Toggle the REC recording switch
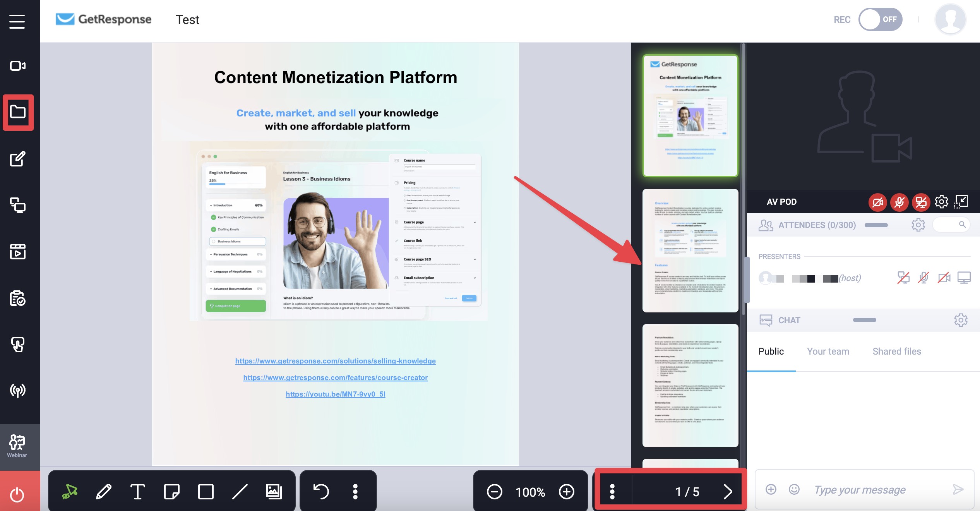980x511 pixels. point(880,19)
